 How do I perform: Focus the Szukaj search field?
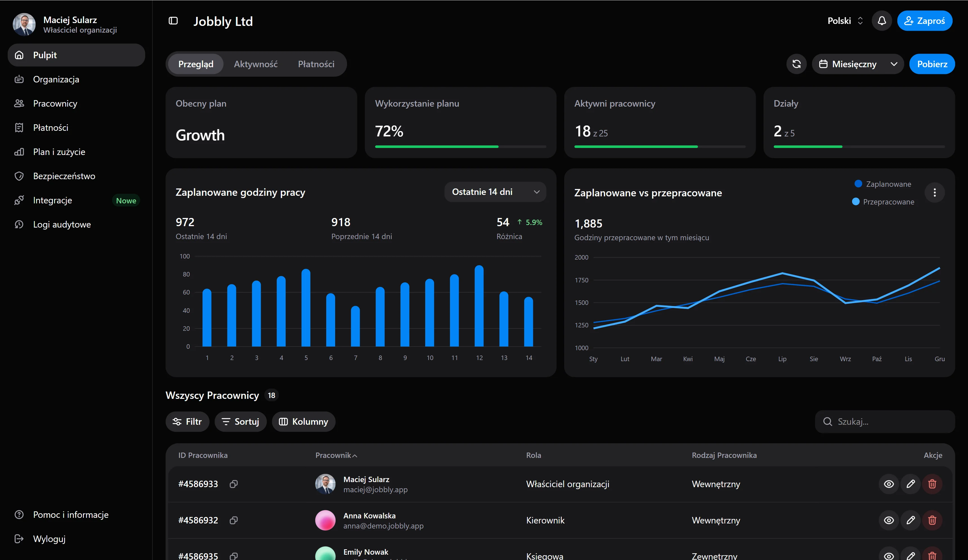tap(885, 422)
